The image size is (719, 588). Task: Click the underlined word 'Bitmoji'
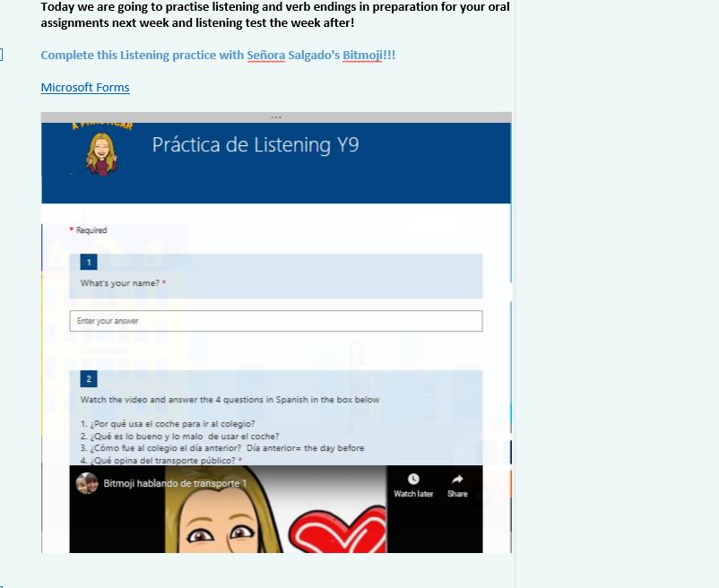click(362, 55)
